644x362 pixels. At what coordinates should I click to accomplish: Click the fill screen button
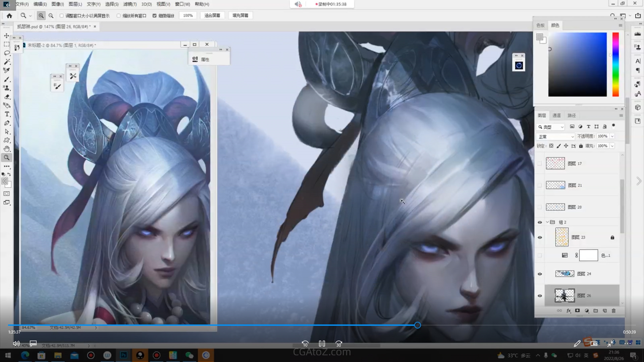click(240, 15)
